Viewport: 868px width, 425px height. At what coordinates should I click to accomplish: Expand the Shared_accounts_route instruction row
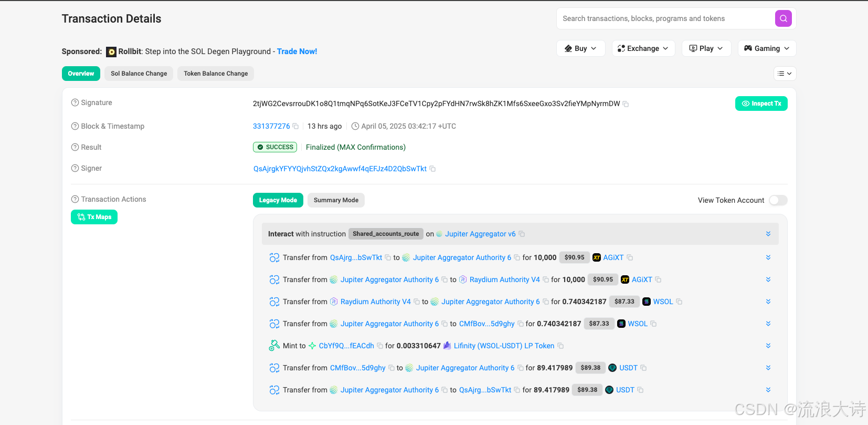768,234
